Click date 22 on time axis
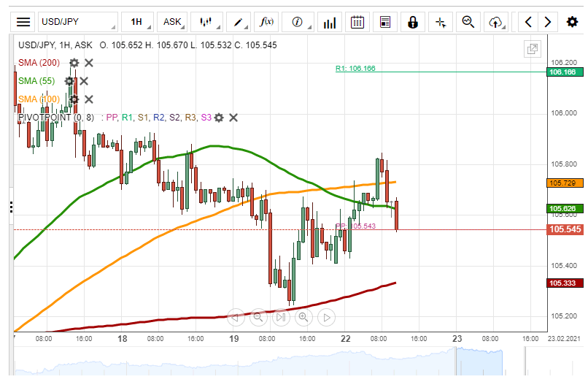The height and width of the screenshot is (382, 588). pos(345,339)
